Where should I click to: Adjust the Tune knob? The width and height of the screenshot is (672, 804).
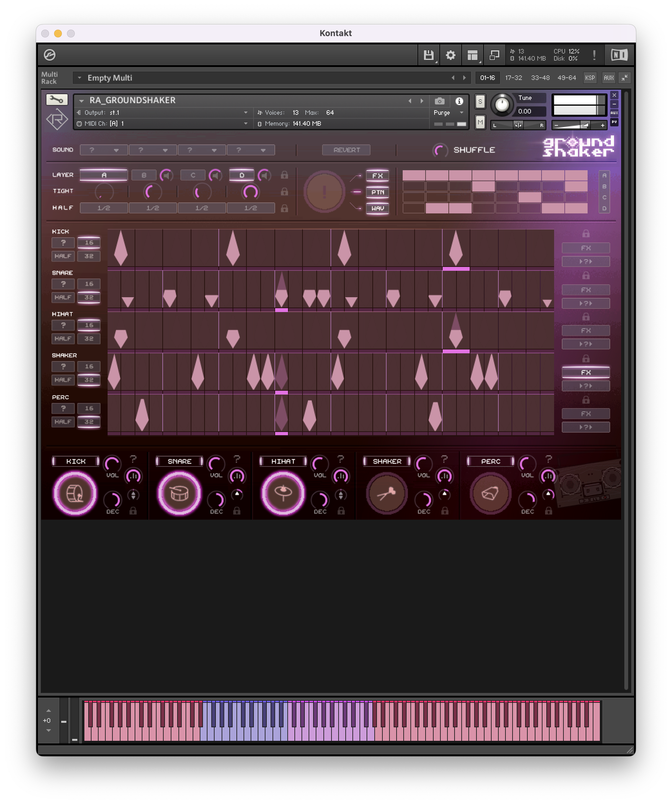coord(502,104)
